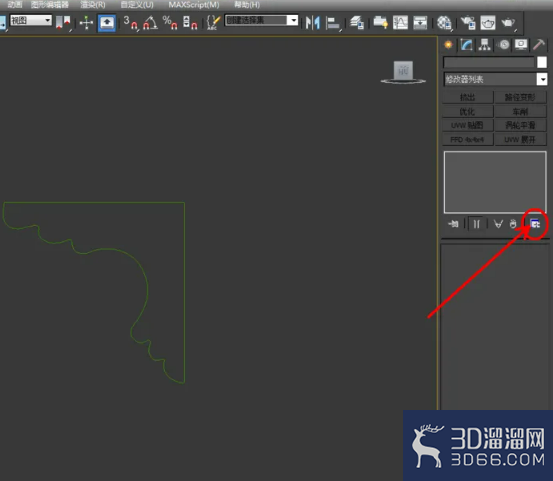Open the Curve Editor
The width and height of the screenshot is (553, 481).
(x=400, y=23)
